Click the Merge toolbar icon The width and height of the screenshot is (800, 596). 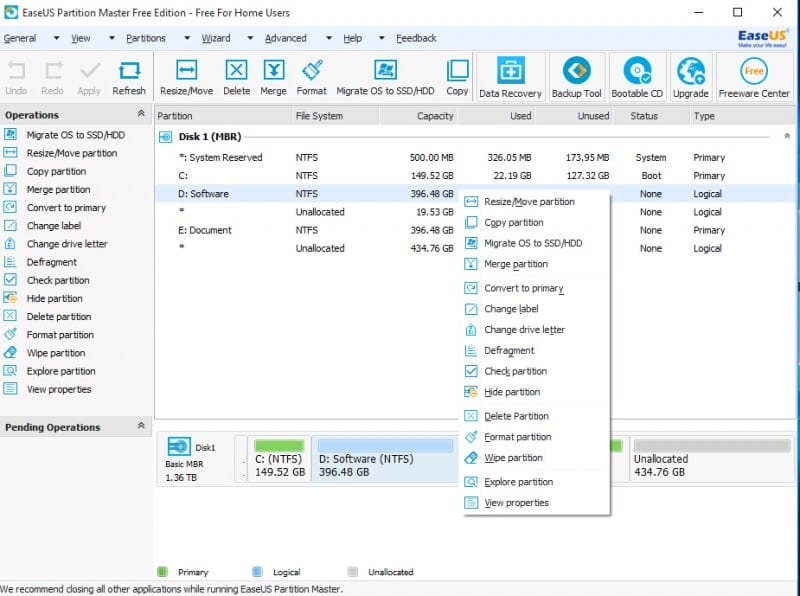[273, 76]
